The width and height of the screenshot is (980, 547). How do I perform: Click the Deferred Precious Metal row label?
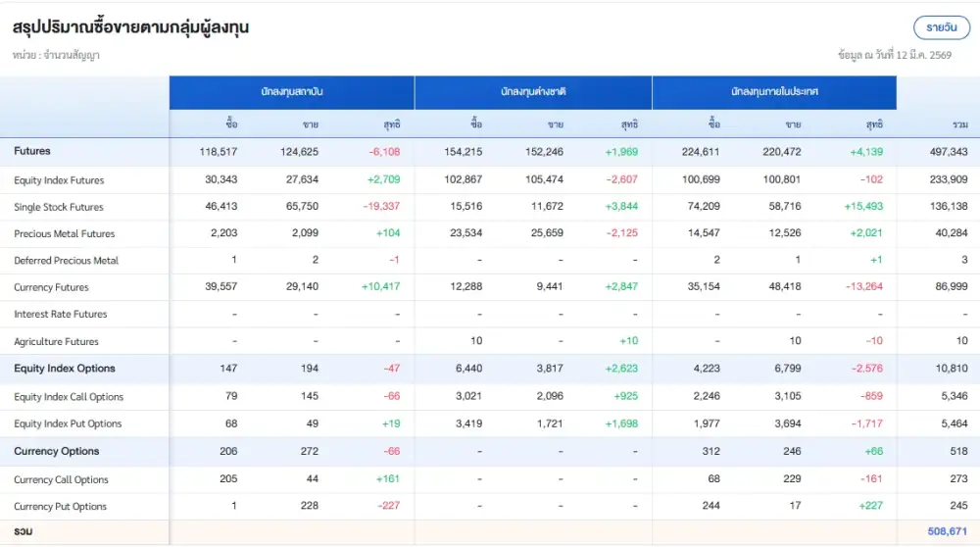point(67,261)
